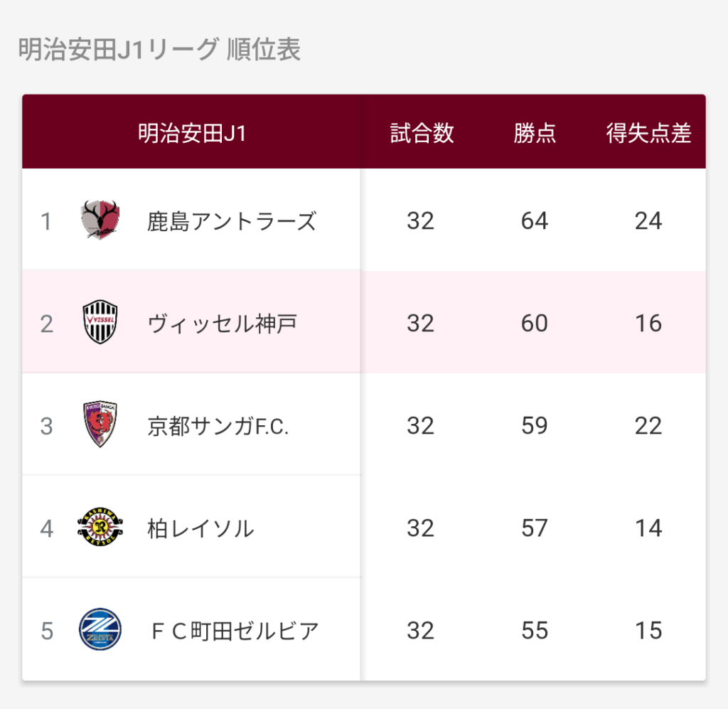The image size is (728, 709).
Task: Click the Kashima Antlers team crest
Action: click(100, 220)
